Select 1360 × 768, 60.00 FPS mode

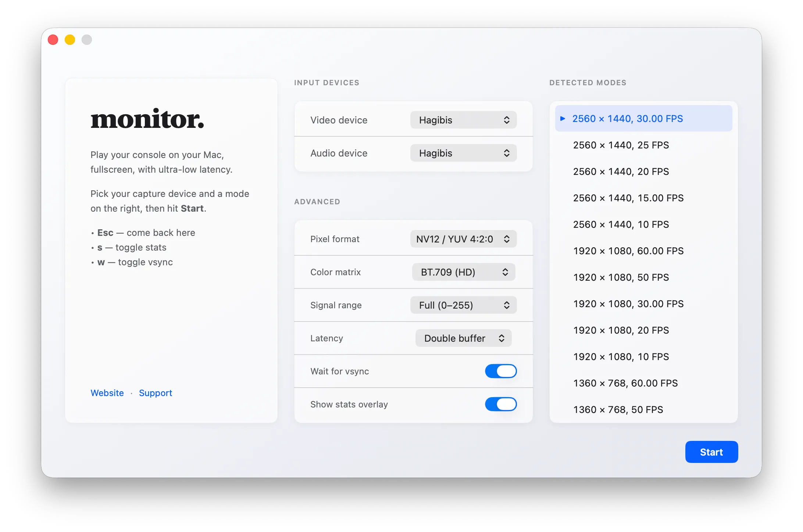[643, 383]
